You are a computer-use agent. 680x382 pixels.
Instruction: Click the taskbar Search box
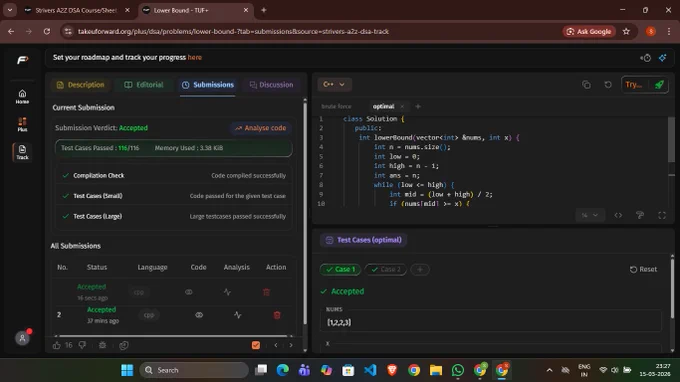tap(194, 370)
